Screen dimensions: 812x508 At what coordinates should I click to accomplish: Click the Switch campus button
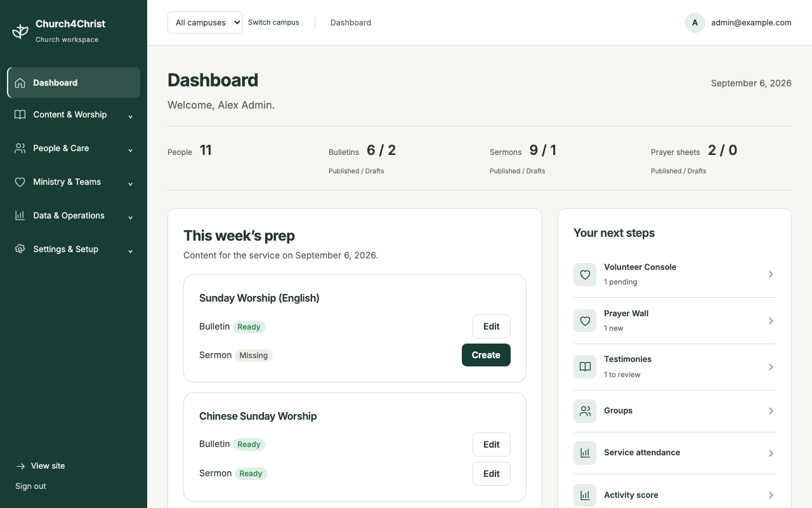click(273, 22)
